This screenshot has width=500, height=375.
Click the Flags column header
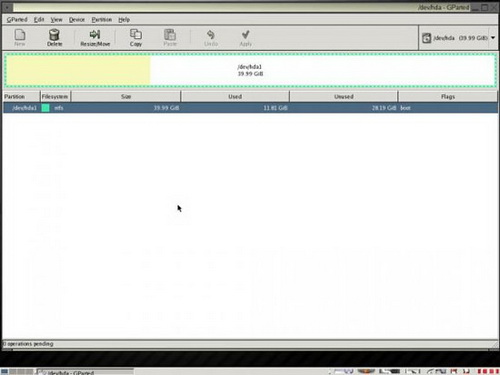click(448, 96)
